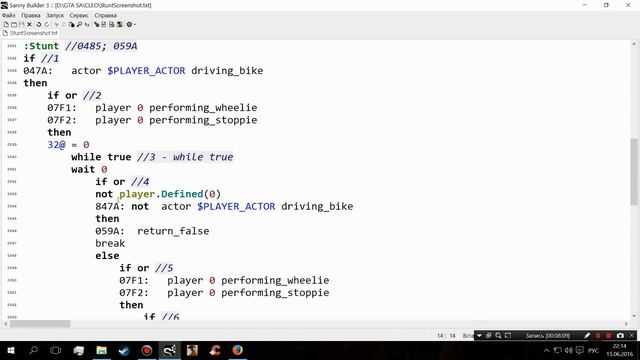Image resolution: width=640 pixels, height=360 pixels.
Task: Click the Sanny Builder taskbar icon
Action: pyautogui.click(x=169, y=350)
